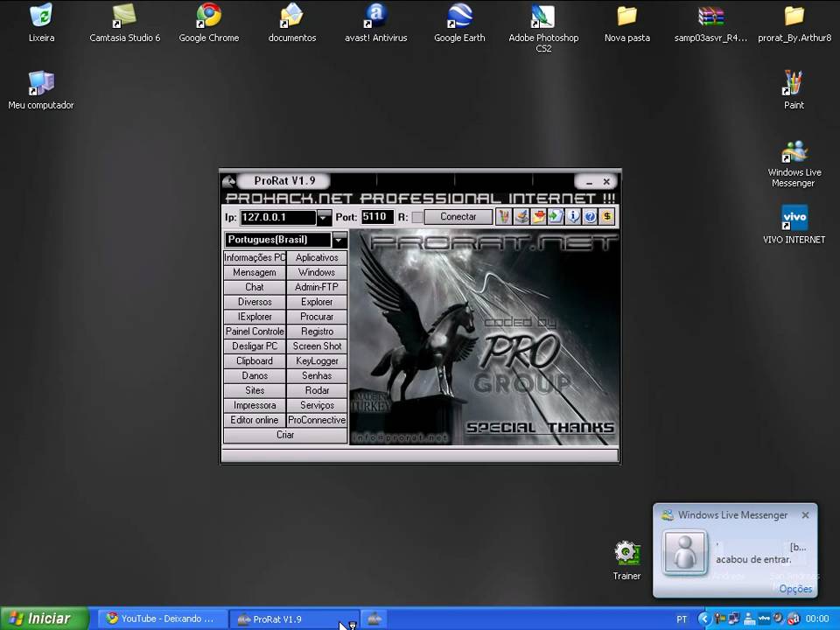Click the Conectar button
Image resolution: width=840 pixels, height=630 pixels.
tap(458, 217)
